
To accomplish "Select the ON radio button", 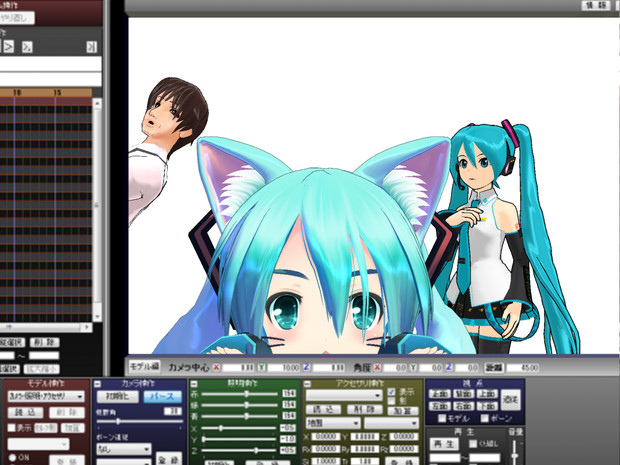I will pos(12,457).
